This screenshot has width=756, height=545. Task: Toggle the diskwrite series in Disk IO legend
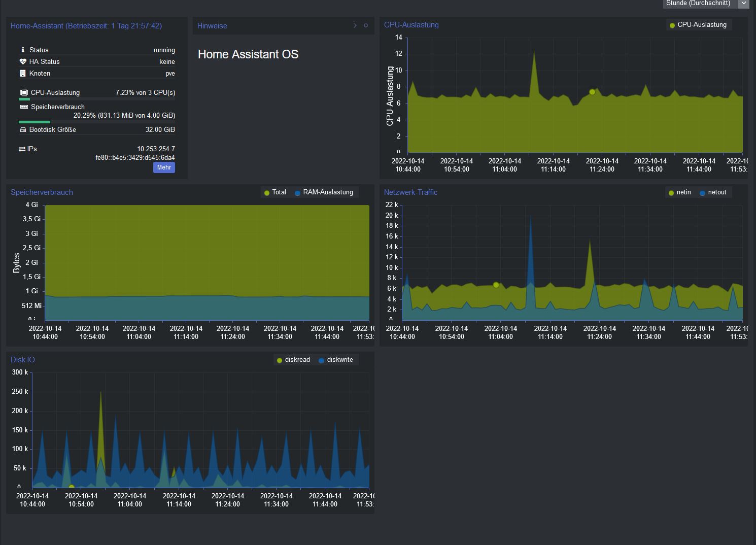(336, 360)
